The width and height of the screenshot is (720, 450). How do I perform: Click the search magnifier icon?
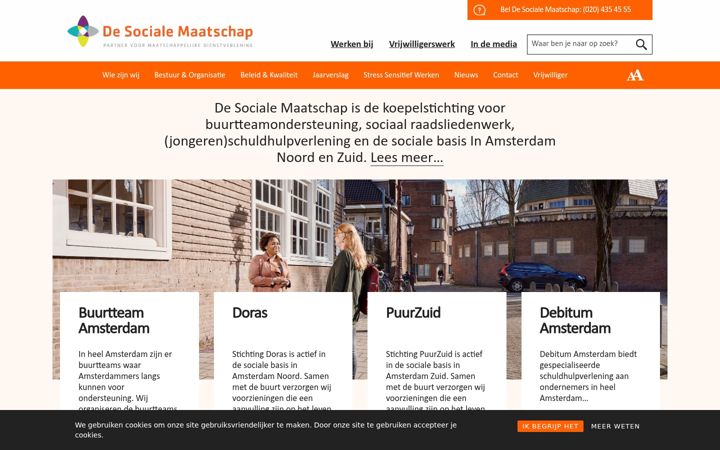[641, 44]
